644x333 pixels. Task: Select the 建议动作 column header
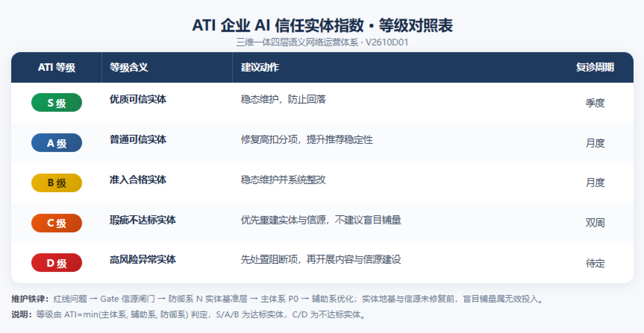point(260,67)
